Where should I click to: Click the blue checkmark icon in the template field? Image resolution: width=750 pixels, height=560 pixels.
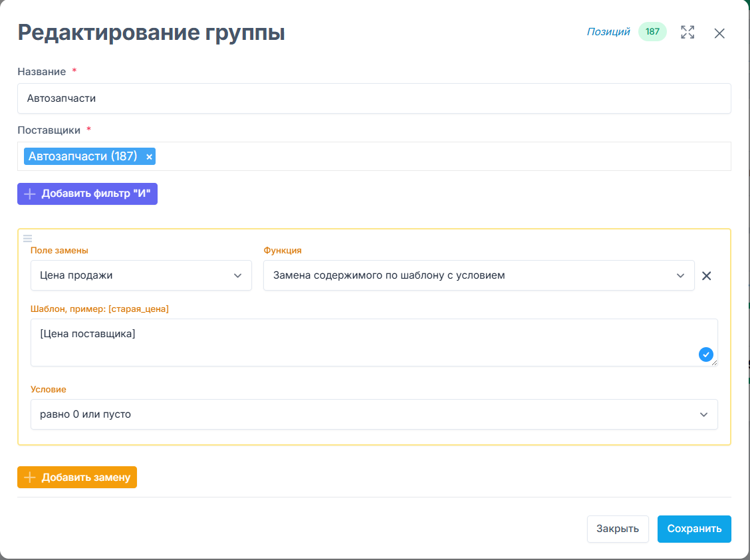(706, 354)
